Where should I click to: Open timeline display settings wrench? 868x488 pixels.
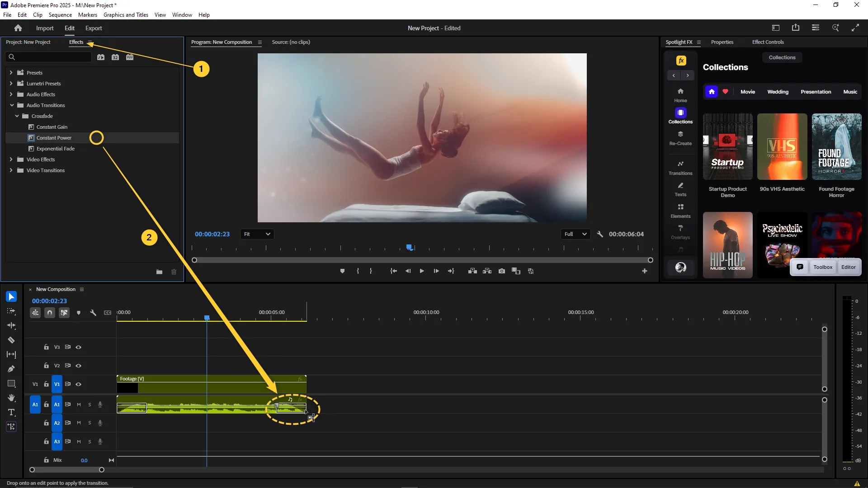[x=93, y=313]
